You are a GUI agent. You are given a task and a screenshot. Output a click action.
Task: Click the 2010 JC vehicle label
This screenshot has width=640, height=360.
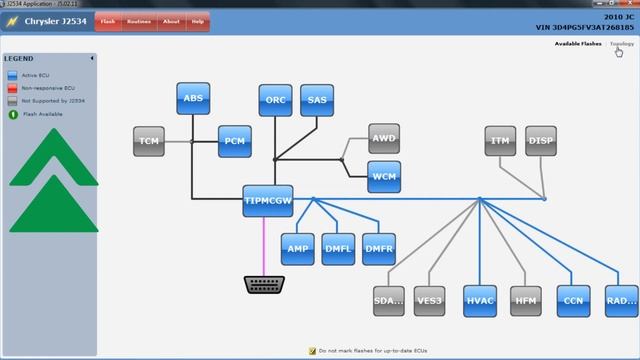pyautogui.click(x=619, y=17)
